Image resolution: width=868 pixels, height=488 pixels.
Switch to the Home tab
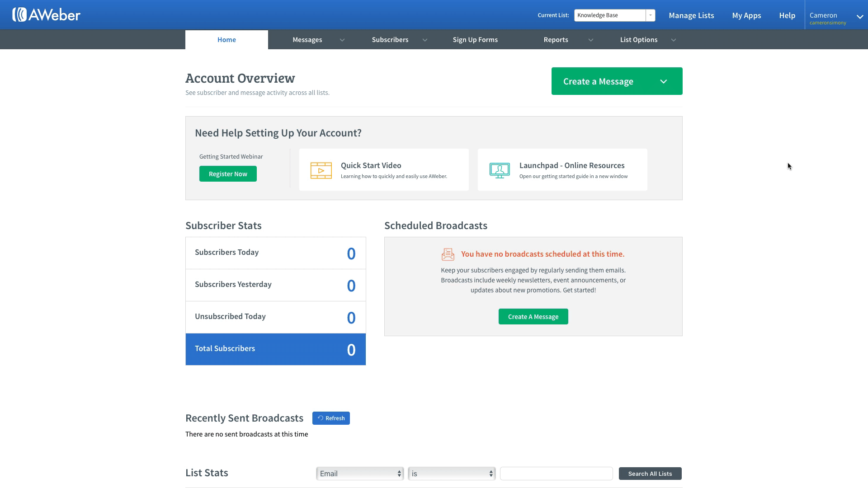click(x=226, y=40)
